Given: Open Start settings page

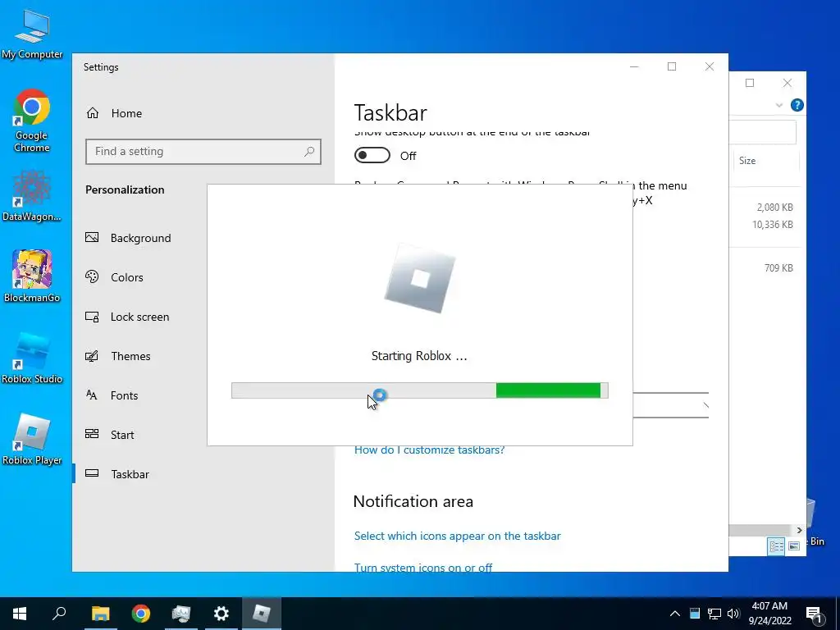Looking at the screenshot, I should coord(110,435).
